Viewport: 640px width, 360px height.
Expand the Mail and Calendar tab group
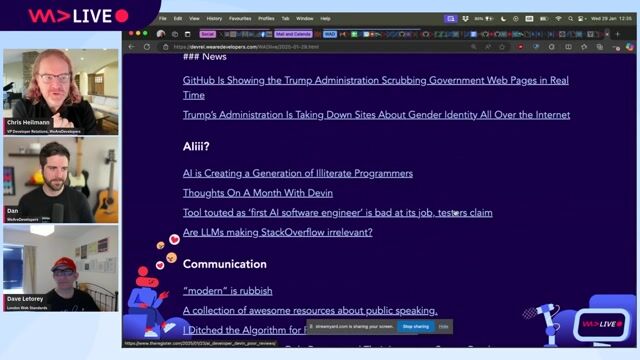click(293, 34)
